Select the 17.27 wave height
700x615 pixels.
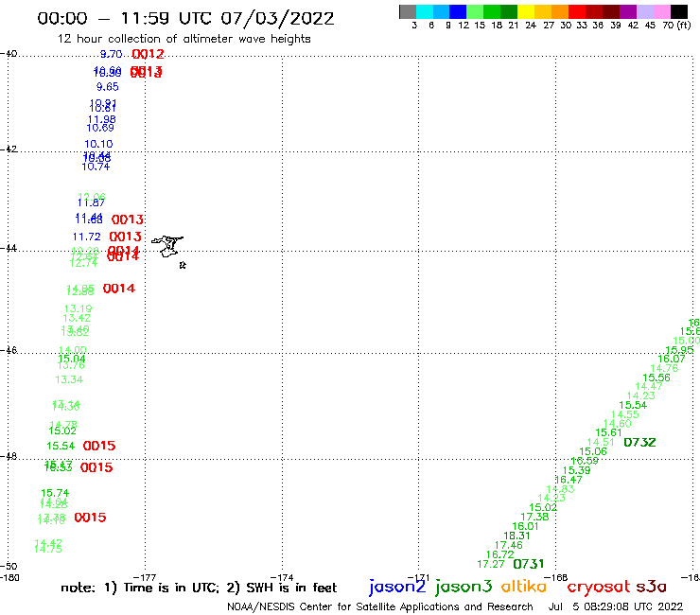coord(491,564)
